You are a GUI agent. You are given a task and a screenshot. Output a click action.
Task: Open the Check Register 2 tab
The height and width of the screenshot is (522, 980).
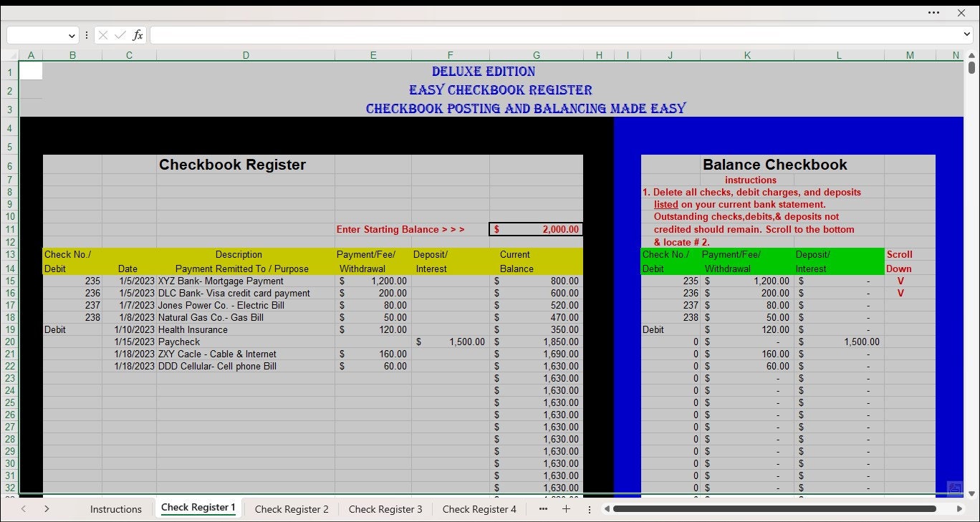click(x=292, y=508)
